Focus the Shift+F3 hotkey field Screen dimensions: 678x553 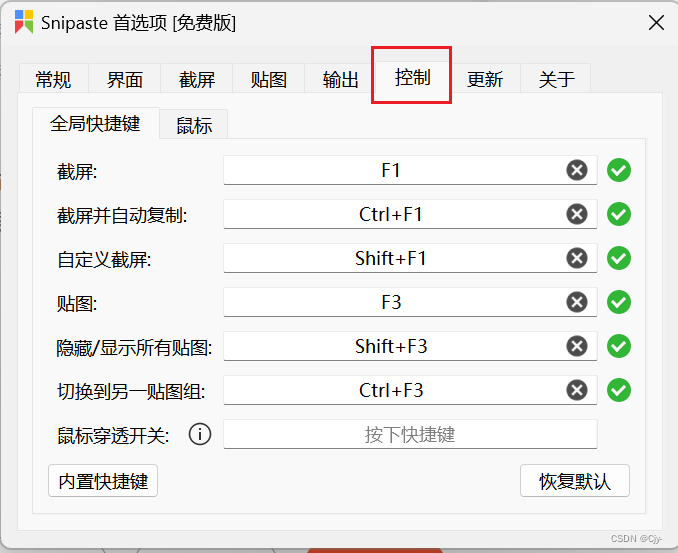410,346
